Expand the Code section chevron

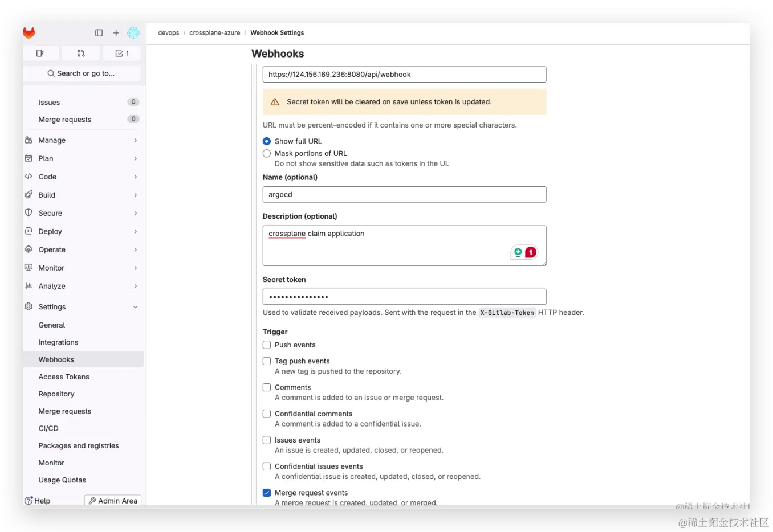[136, 177]
